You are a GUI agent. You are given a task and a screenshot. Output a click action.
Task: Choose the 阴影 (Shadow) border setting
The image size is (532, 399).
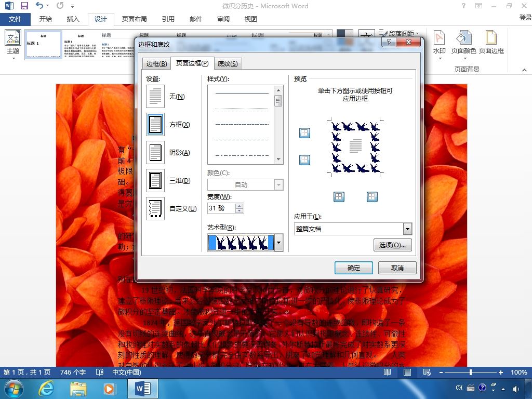point(155,152)
